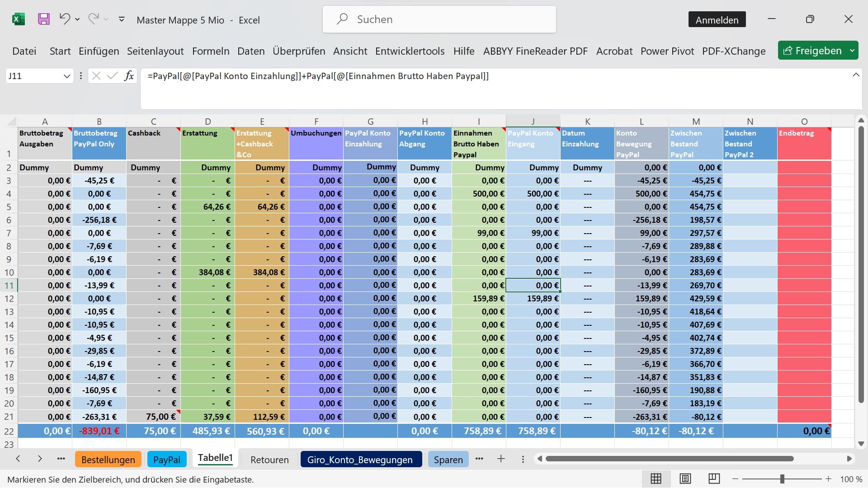Image resolution: width=868 pixels, height=488 pixels.
Task: Collapse the formula bar chevron
Action: click(x=856, y=75)
